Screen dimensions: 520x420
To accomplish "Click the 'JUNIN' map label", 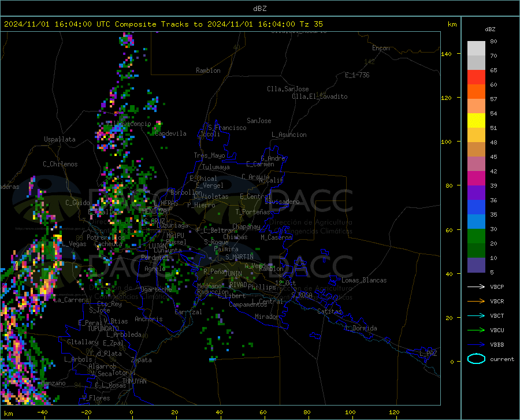I will click(x=233, y=274).
